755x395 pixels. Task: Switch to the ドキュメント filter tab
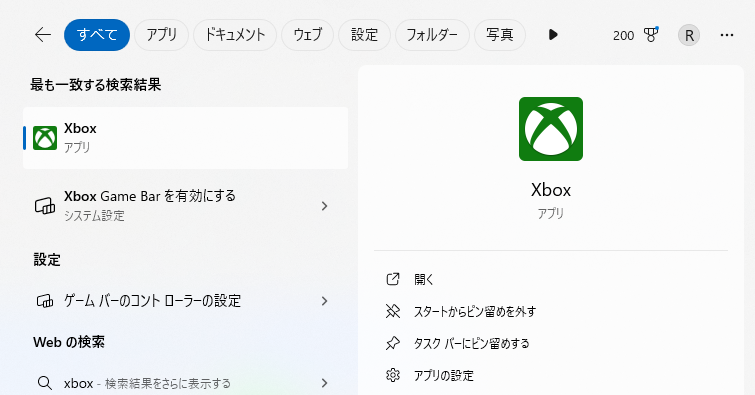(x=235, y=35)
